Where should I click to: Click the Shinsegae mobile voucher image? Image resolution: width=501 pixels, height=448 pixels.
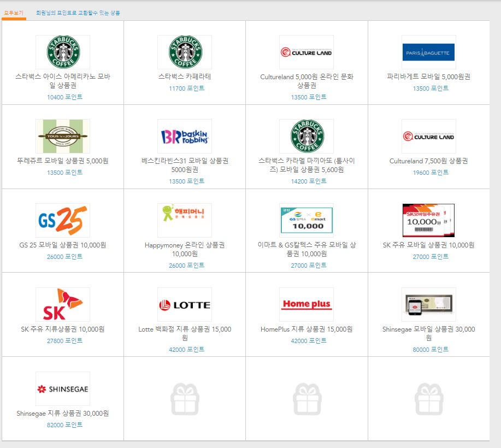428,304
